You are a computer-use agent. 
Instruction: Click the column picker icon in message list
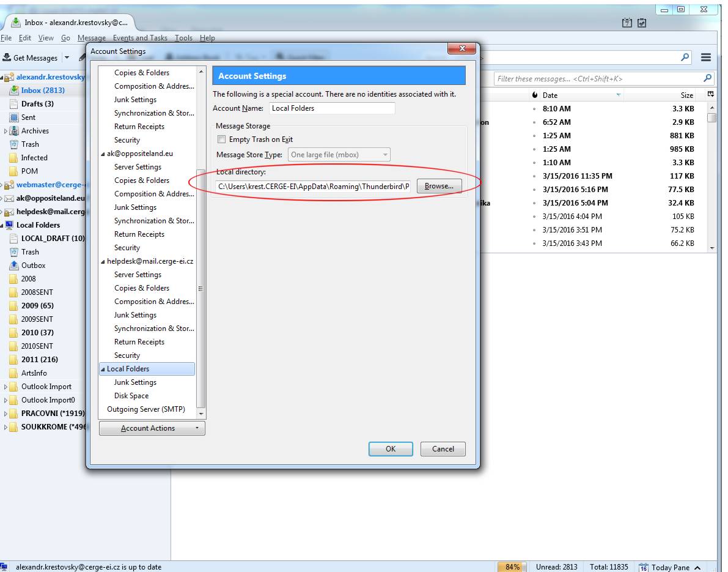pyautogui.click(x=710, y=95)
